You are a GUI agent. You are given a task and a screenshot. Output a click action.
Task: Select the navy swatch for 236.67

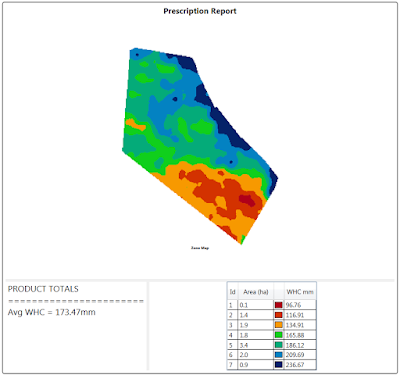279,365
